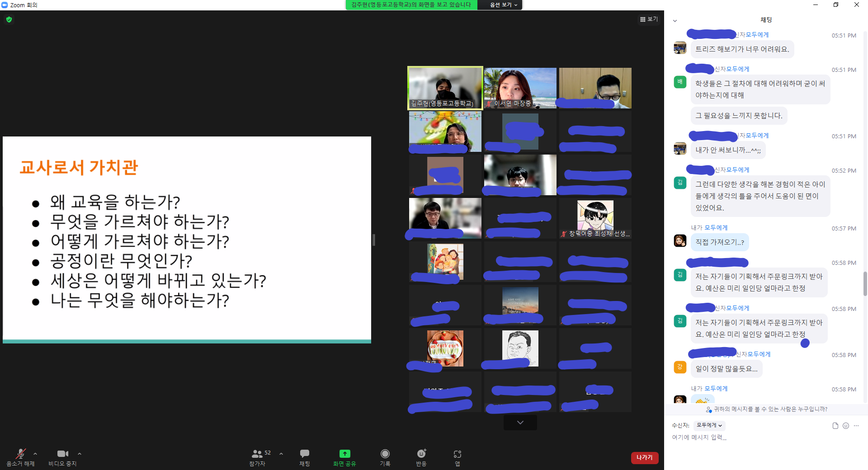This screenshot has width=868, height=470.
Task: Start screen sharing with green share icon
Action: click(344, 454)
